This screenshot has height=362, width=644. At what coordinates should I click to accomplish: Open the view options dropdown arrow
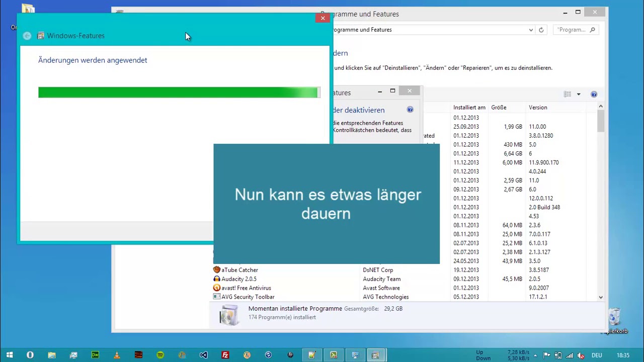tap(579, 94)
